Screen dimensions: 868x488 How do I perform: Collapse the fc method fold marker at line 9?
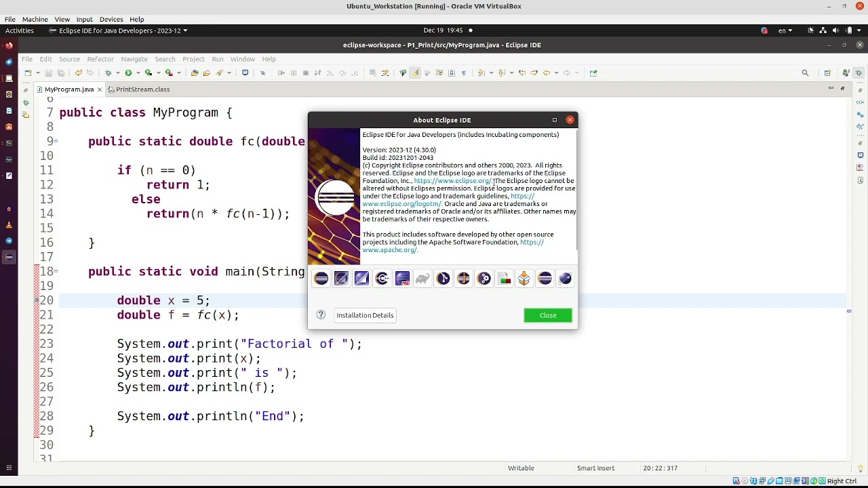(x=56, y=141)
